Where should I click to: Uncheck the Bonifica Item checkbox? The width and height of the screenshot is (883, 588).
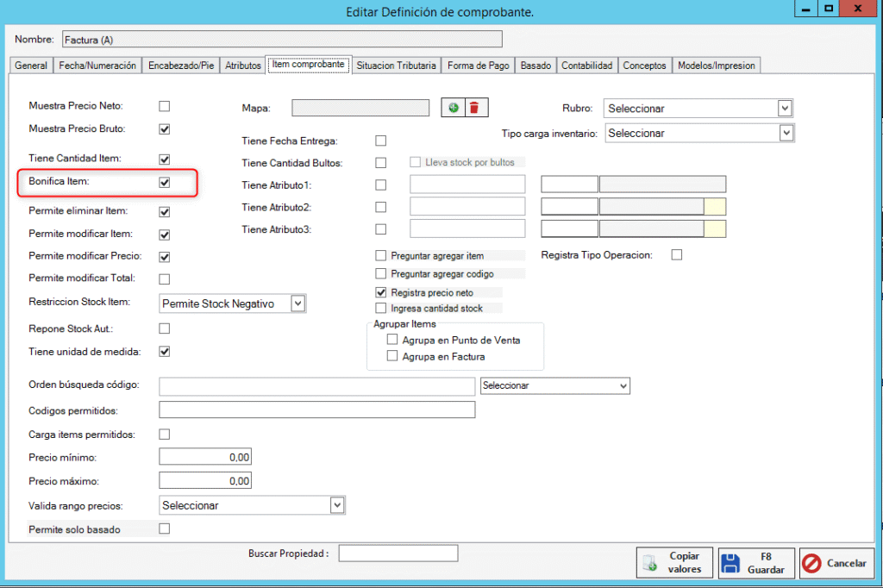tap(165, 183)
